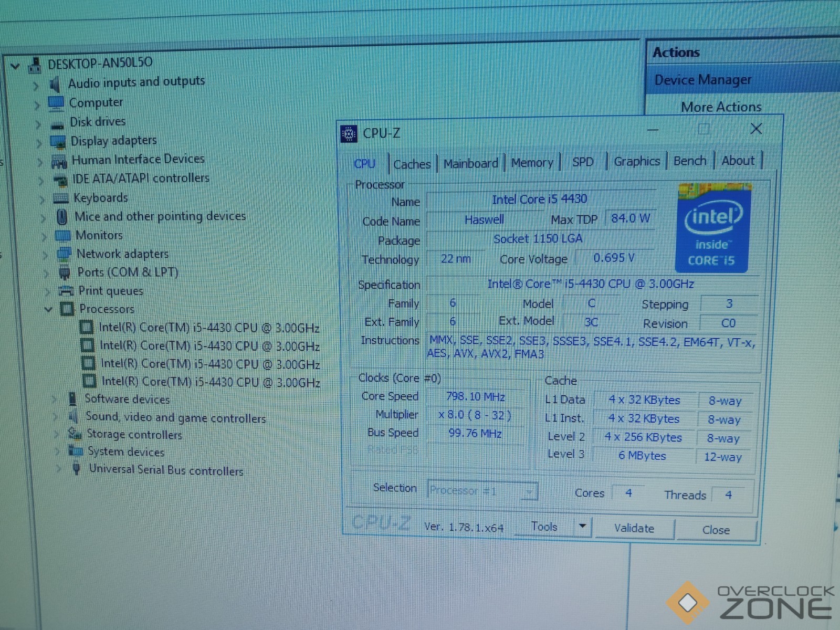Click the CPU-Z title bar app icon
The height and width of the screenshot is (630, 840).
349,134
